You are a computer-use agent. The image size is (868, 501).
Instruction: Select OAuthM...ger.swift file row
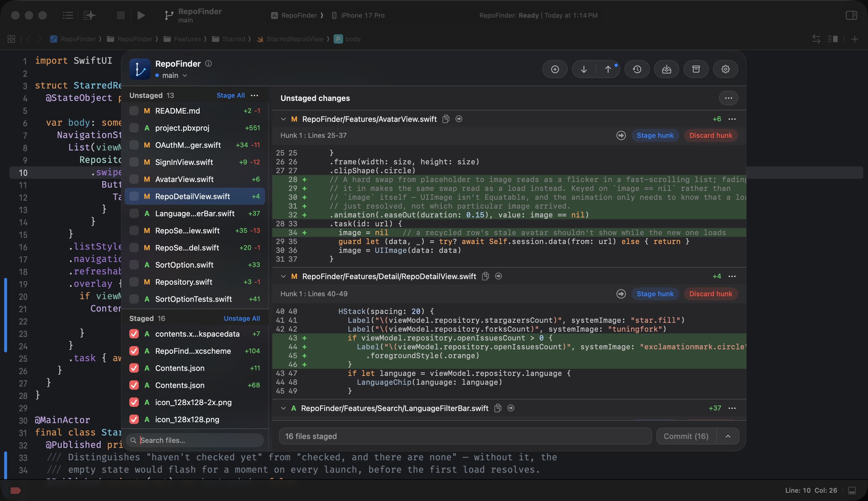pos(195,145)
